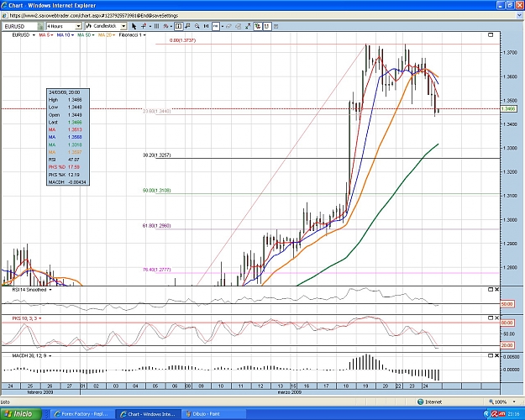
Task: Click the 0.00(1.3737) Fibonacci label
Action: [x=182, y=40]
